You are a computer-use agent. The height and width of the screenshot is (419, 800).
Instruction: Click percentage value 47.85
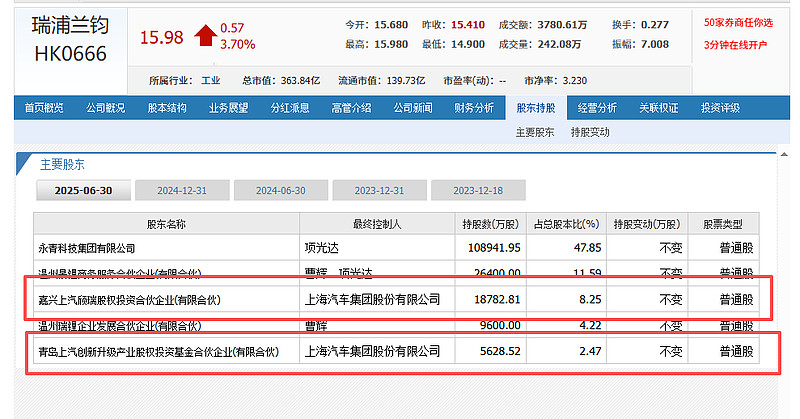click(587, 248)
